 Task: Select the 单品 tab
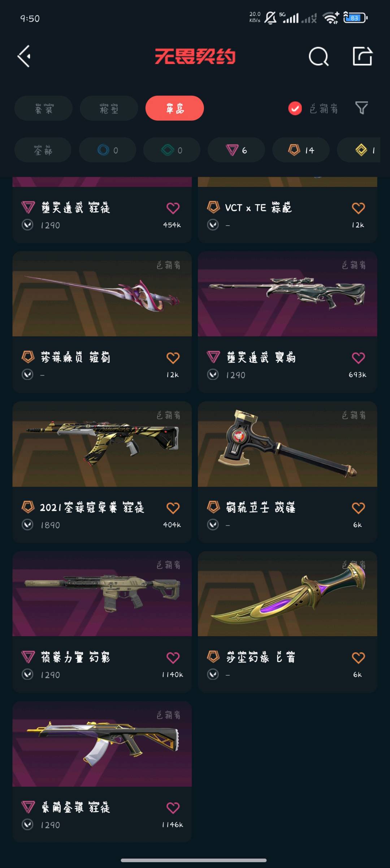coord(175,108)
